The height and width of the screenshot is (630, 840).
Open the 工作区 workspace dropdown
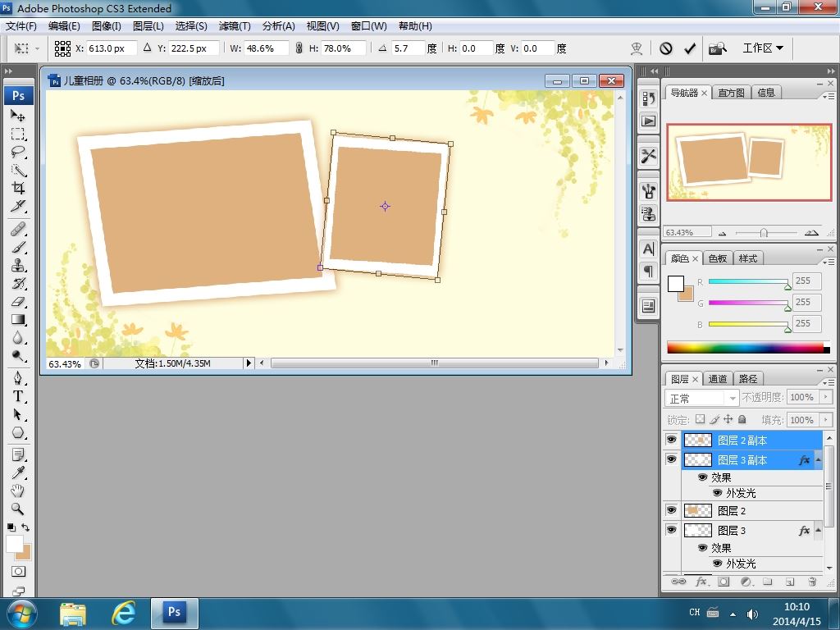pyautogui.click(x=763, y=48)
